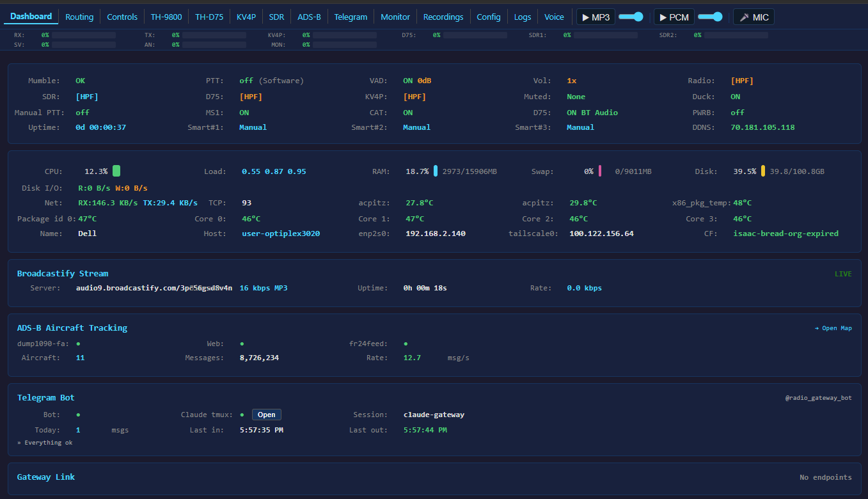Click the LIVE indicator on Broadcastify Stream
Viewport: 868px width, 499px height.
pos(843,273)
